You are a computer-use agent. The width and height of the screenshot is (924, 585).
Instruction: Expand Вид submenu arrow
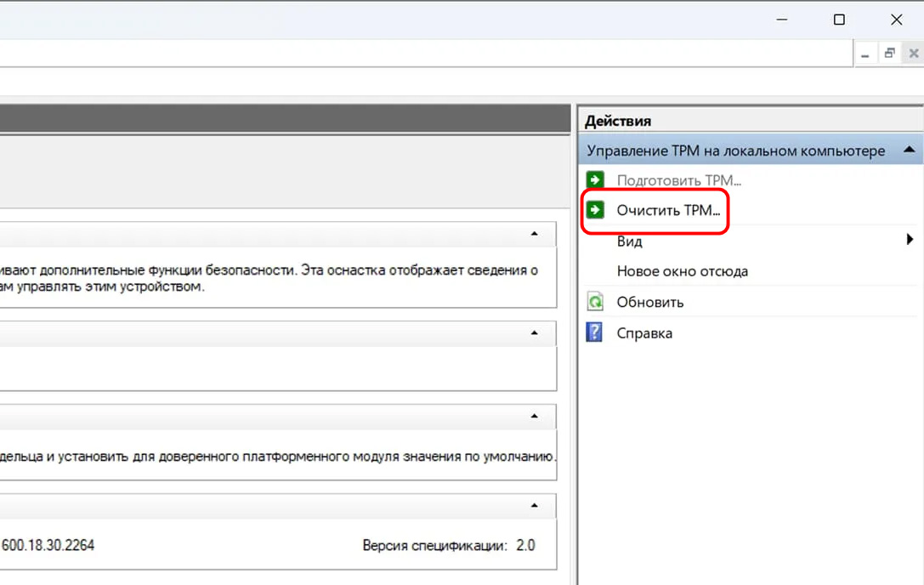point(910,240)
